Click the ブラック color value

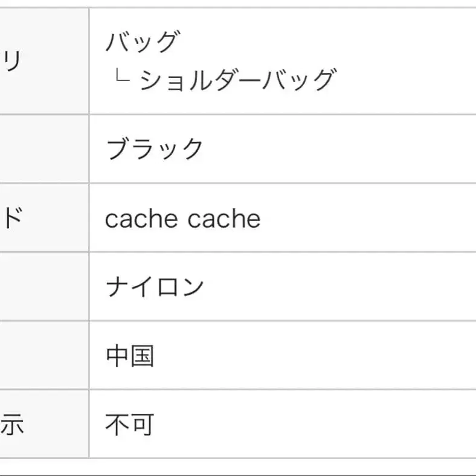(x=155, y=149)
